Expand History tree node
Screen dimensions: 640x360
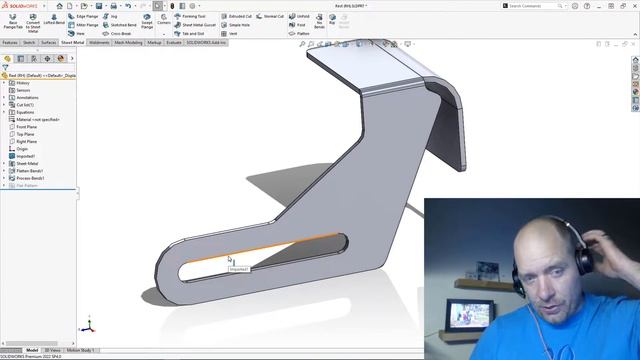(4, 83)
